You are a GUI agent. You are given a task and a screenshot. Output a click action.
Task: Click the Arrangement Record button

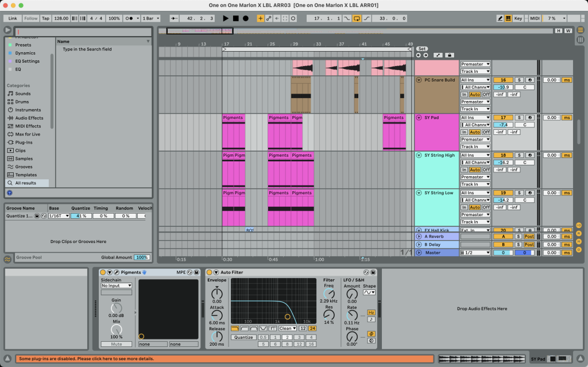246,18
